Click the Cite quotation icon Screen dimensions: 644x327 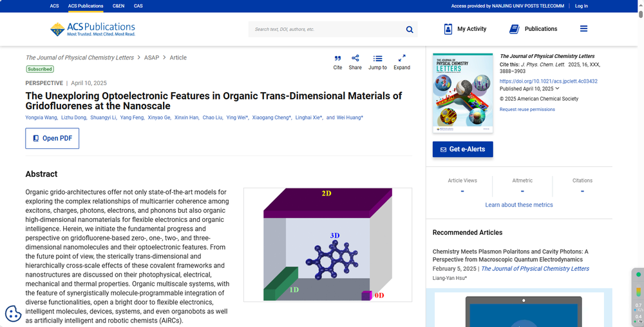(337, 59)
